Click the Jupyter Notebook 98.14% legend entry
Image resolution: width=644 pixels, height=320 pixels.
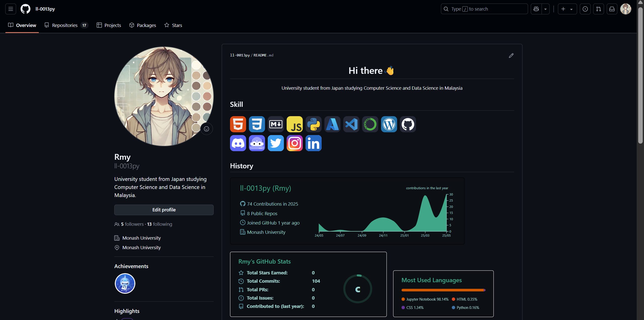[425, 299]
